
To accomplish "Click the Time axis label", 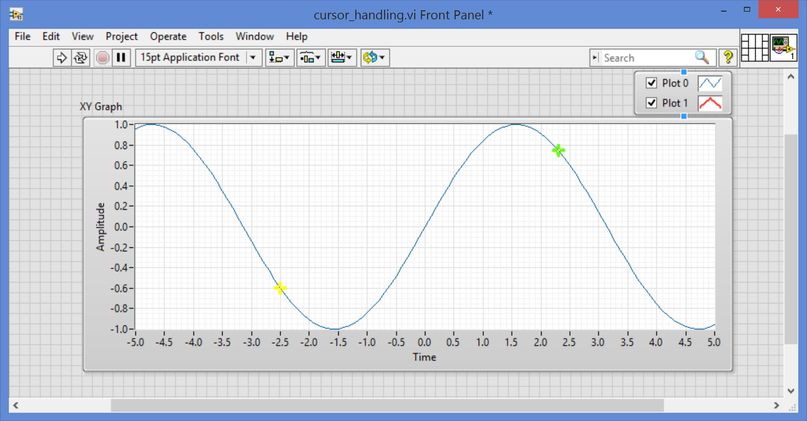I will 424,357.
